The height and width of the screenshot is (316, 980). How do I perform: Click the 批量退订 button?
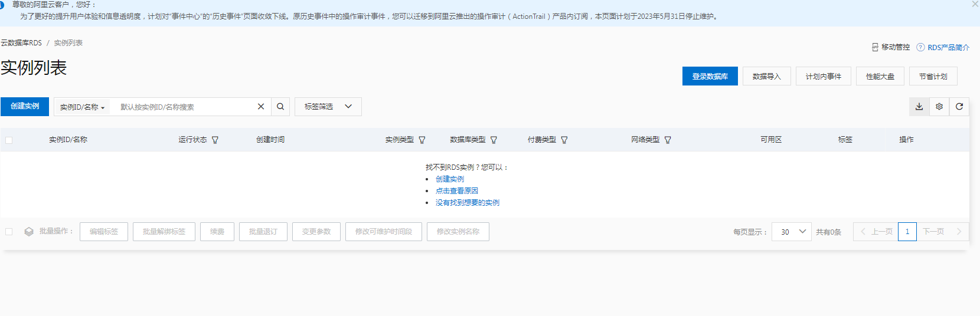263,232
